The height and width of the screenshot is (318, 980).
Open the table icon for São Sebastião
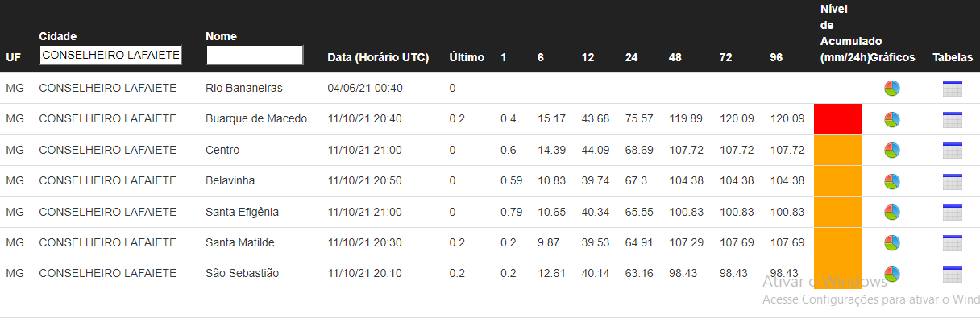953,274
